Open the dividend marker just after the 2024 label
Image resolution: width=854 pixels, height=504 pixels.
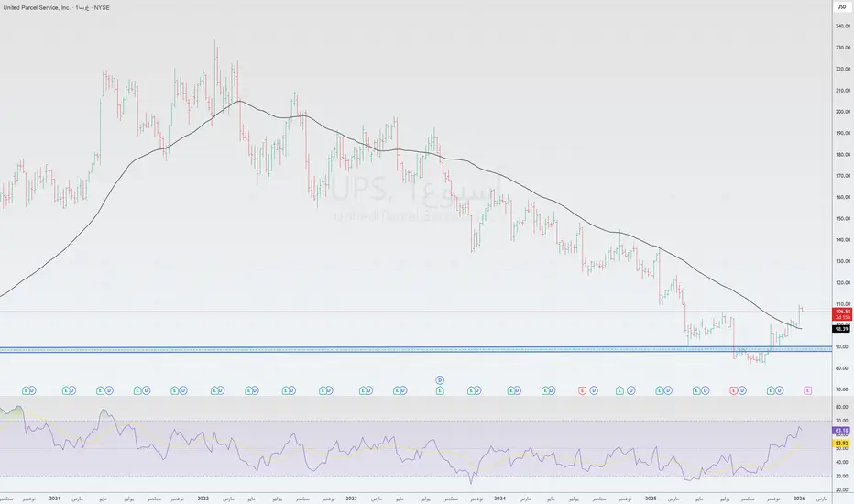pyautogui.click(x=518, y=390)
